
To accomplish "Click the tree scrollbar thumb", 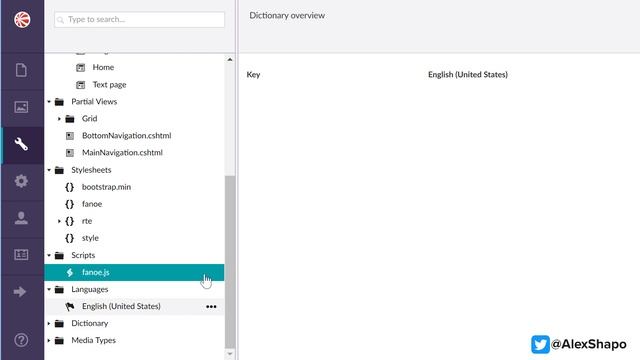I will tap(230, 262).
